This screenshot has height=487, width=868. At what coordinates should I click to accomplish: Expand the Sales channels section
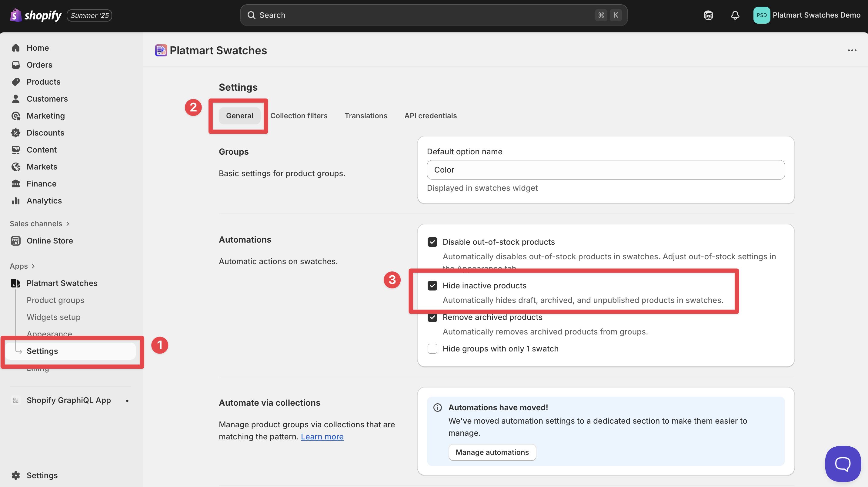(x=40, y=223)
